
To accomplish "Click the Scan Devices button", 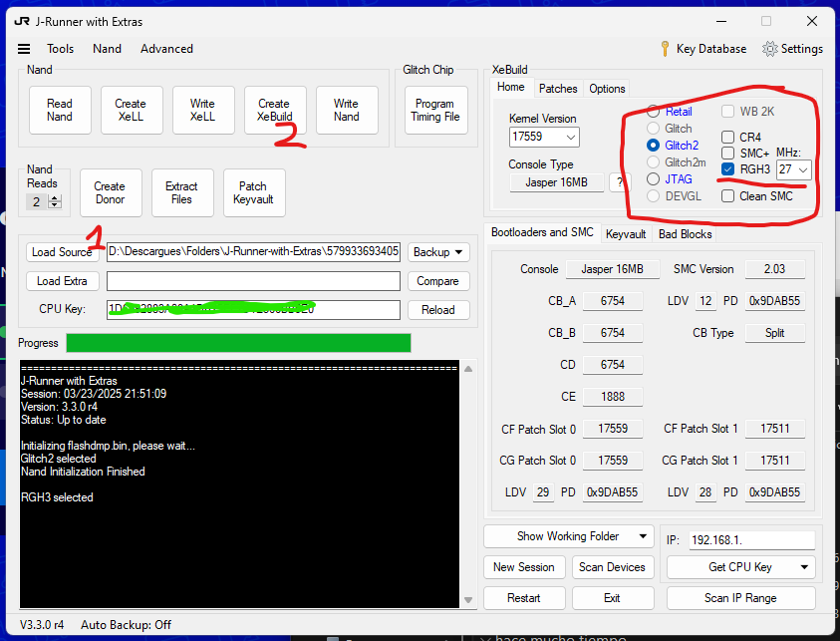I will [x=613, y=567].
